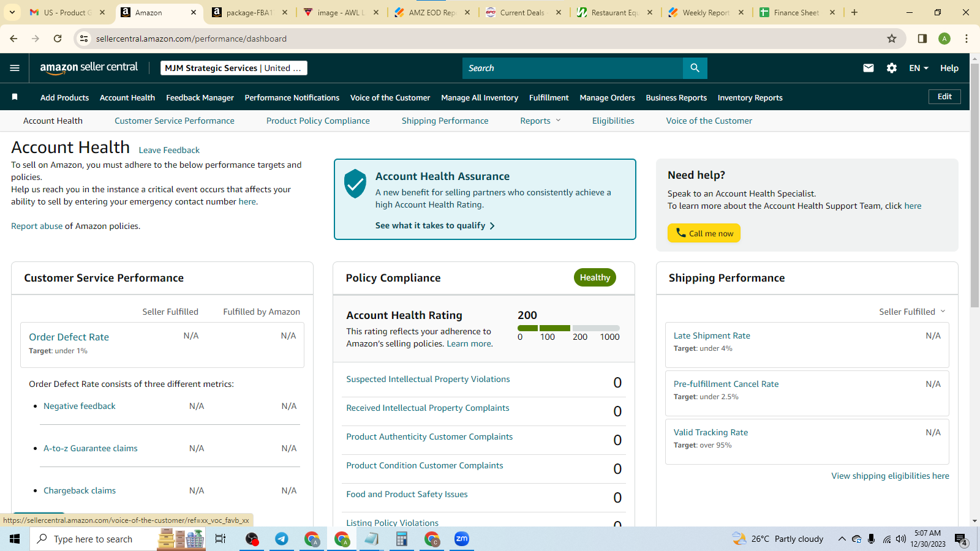980x551 pixels.
Task: Click the bookmark flag icon in navigation bar
Action: 15,97
